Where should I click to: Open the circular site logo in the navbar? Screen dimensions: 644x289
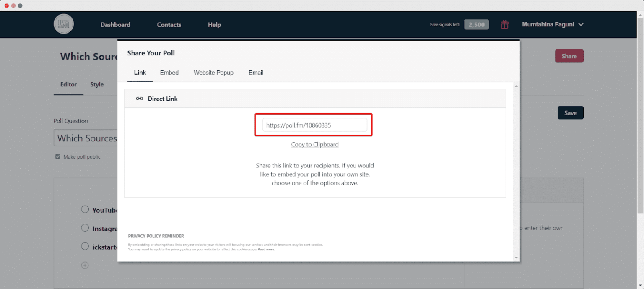click(x=63, y=24)
